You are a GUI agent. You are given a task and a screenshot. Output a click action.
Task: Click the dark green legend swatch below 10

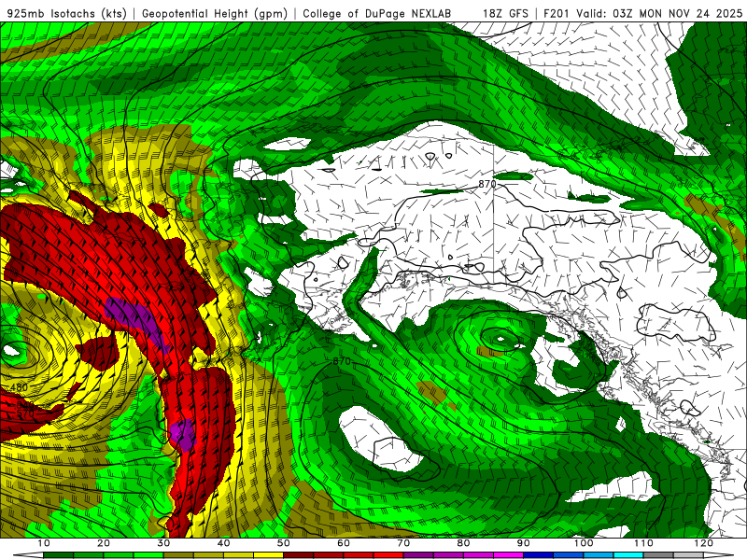point(58,555)
